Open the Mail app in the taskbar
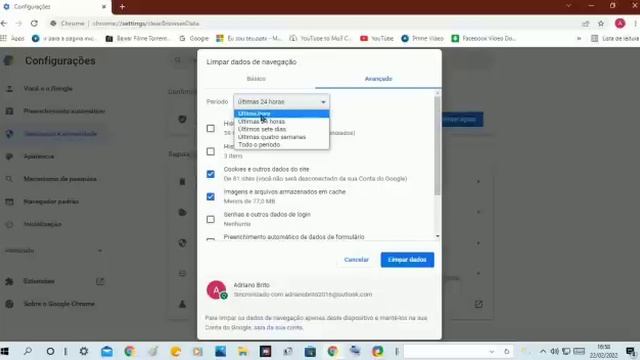 (107, 351)
